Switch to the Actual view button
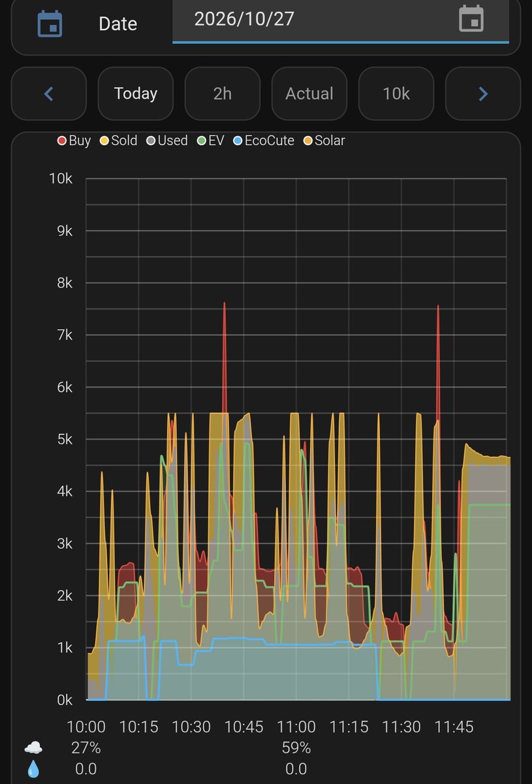 click(x=309, y=93)
